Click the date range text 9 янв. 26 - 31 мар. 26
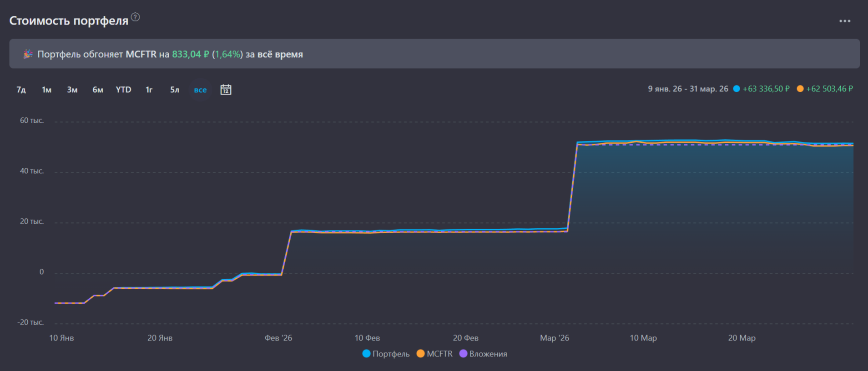The height and width of the screenshot is (371, 868). click(x=688, y=89)
